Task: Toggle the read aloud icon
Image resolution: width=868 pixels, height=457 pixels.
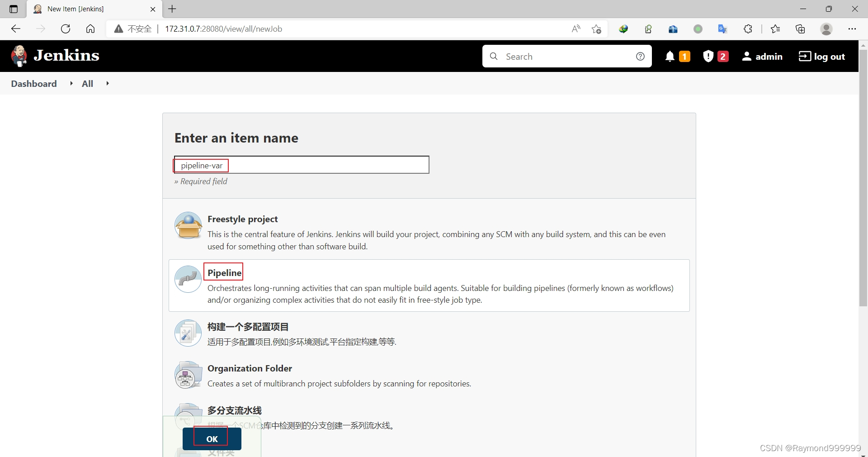Action: 576,29
